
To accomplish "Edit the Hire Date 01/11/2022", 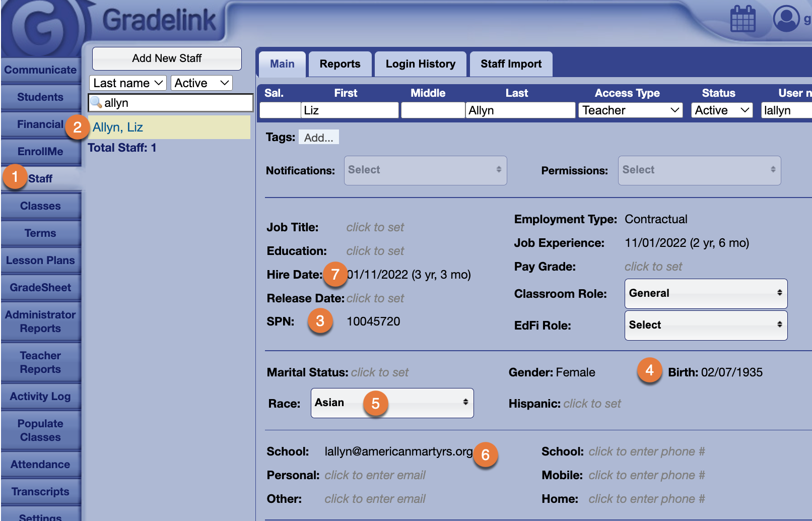I will coord(409,275).
